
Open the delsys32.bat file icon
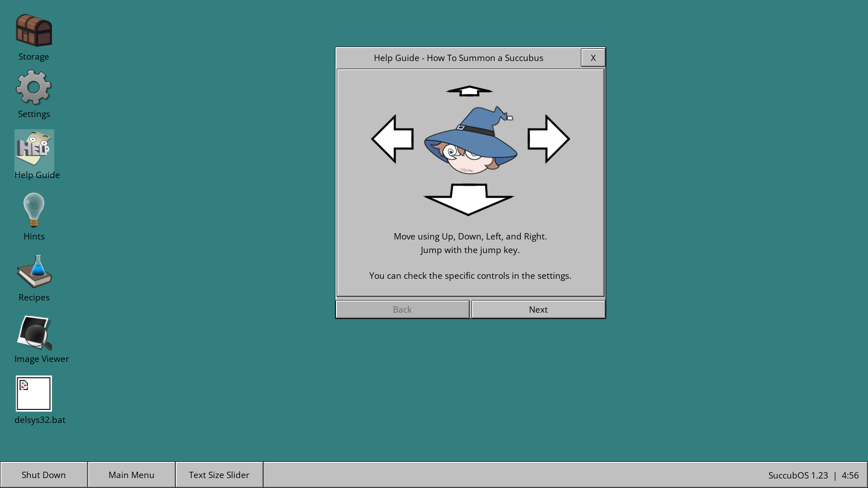coord(34,394)
